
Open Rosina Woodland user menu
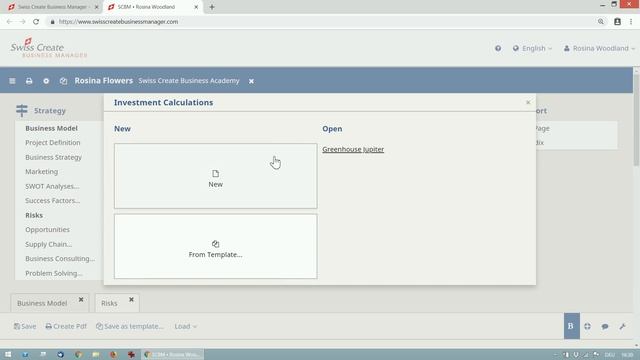(x=599, y=48)
